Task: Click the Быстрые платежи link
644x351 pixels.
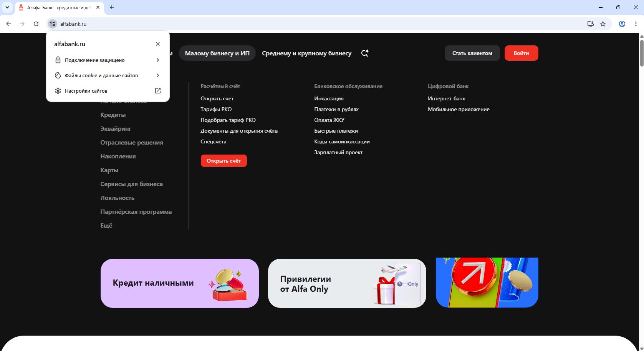Action: [336, 131]
